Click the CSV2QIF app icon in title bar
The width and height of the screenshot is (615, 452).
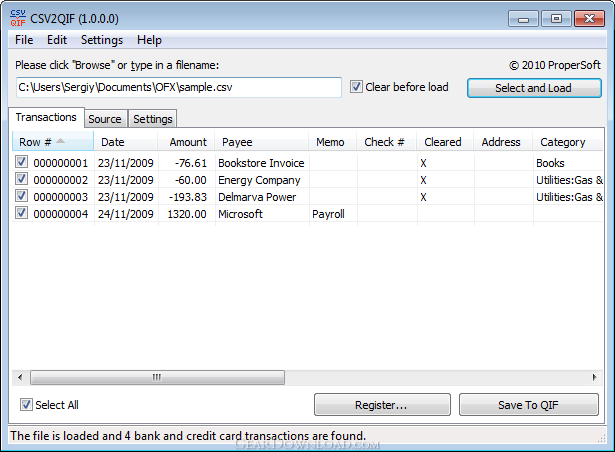pos(18,18)
